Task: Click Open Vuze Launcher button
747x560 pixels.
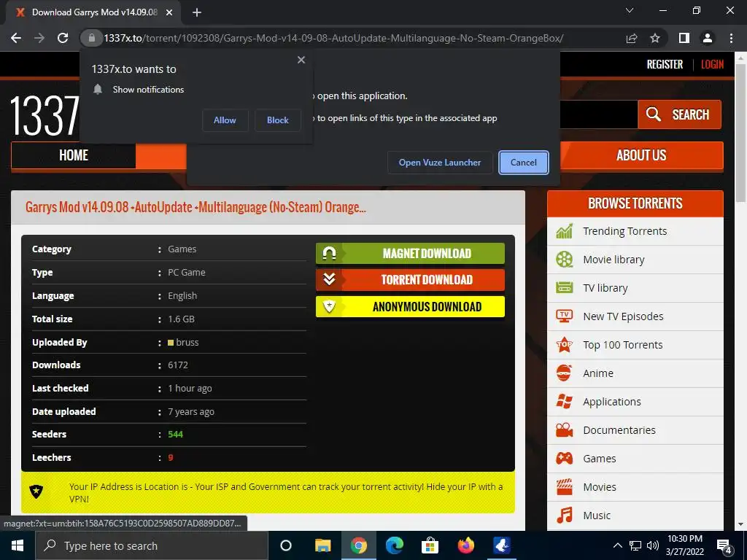Action: [440, 163]
